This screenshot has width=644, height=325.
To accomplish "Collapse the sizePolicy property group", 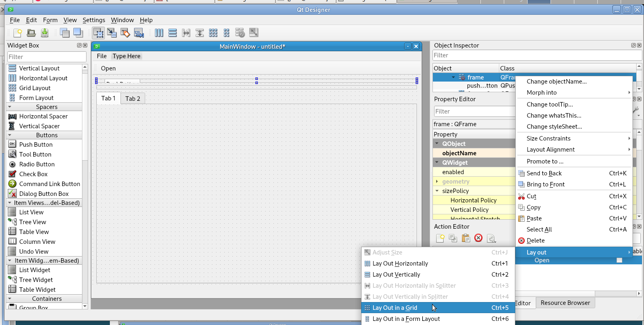I will coord(437,191).
